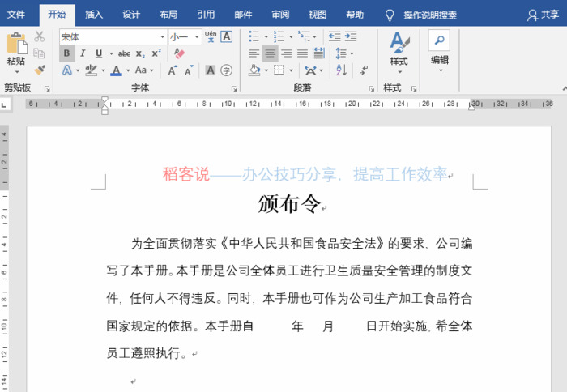The width and height of the screenshot is (567, 392).
Task: Click the enclosed character icon
Action: [227, 70]
